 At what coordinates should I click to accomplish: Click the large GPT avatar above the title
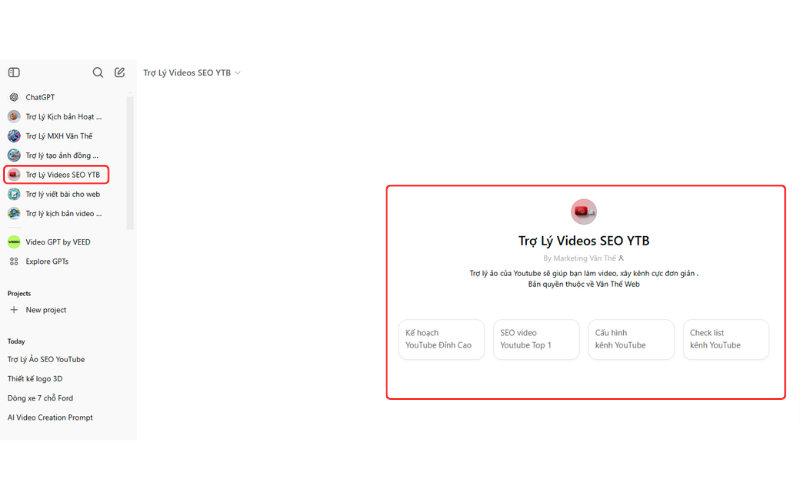pos(584,211)
